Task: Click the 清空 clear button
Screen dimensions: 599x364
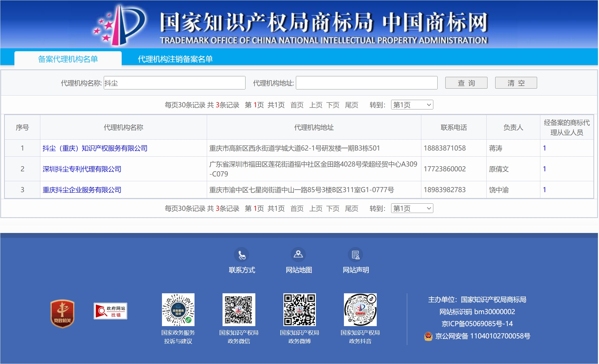Action: pos(516,83)
